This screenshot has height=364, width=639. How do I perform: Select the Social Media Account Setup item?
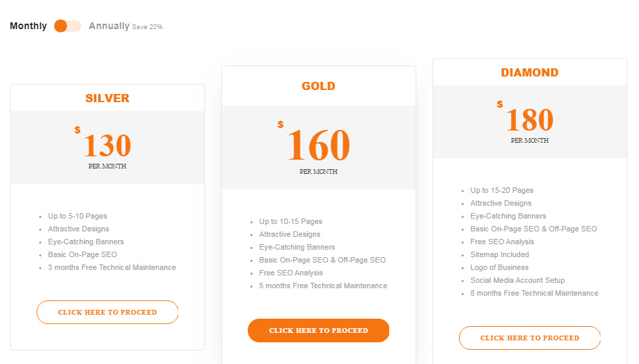pyautogui.click(x=518, y=280)
